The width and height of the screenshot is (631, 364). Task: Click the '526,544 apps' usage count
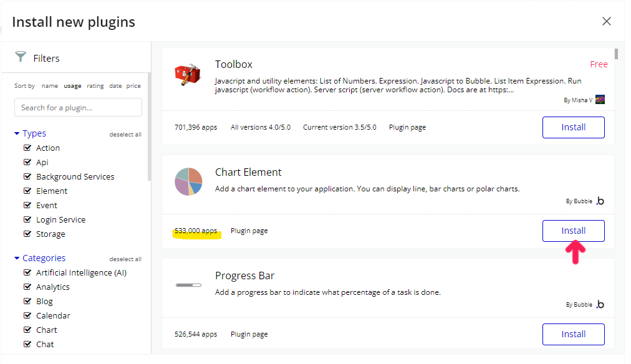click(x=196, y=334)
